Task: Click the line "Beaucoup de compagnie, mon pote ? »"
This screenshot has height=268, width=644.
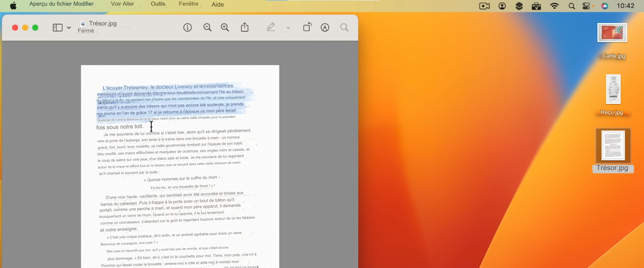Action: 129,243
